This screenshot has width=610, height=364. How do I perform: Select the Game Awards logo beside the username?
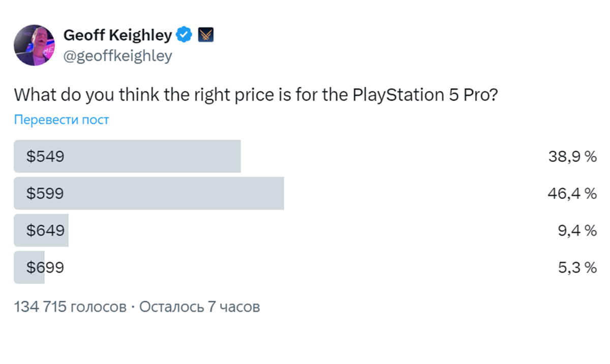point(205,34)
